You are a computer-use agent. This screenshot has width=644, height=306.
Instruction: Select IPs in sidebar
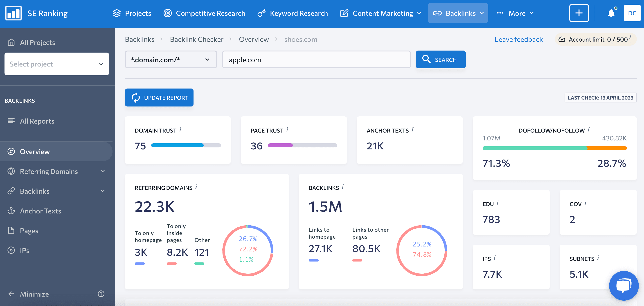tap(25, 250)
